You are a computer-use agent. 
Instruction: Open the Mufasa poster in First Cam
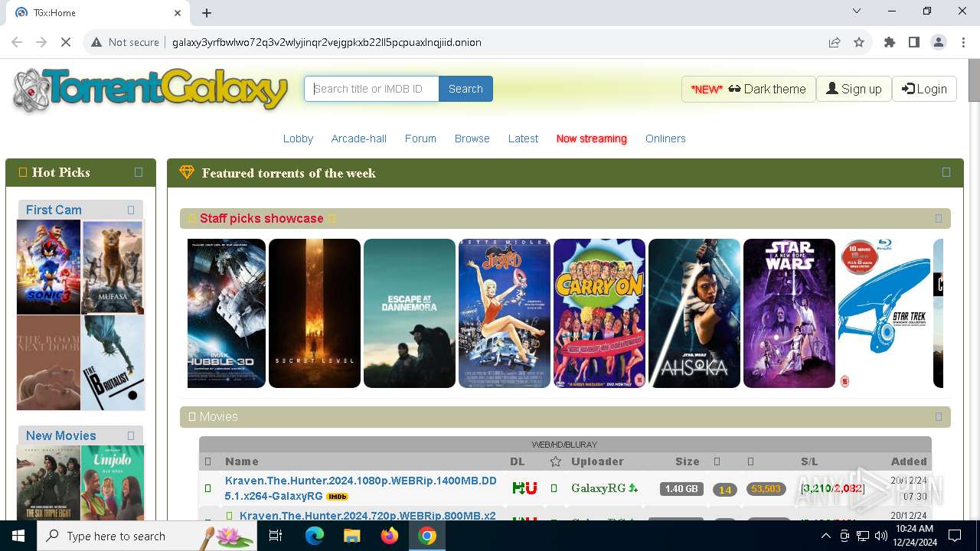[x=113, y=267]
